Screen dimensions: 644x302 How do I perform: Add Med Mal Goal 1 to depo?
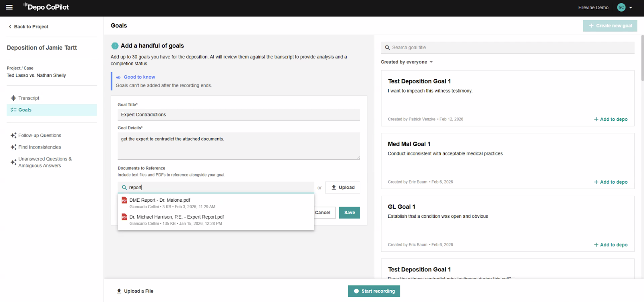tap(611, 182)
